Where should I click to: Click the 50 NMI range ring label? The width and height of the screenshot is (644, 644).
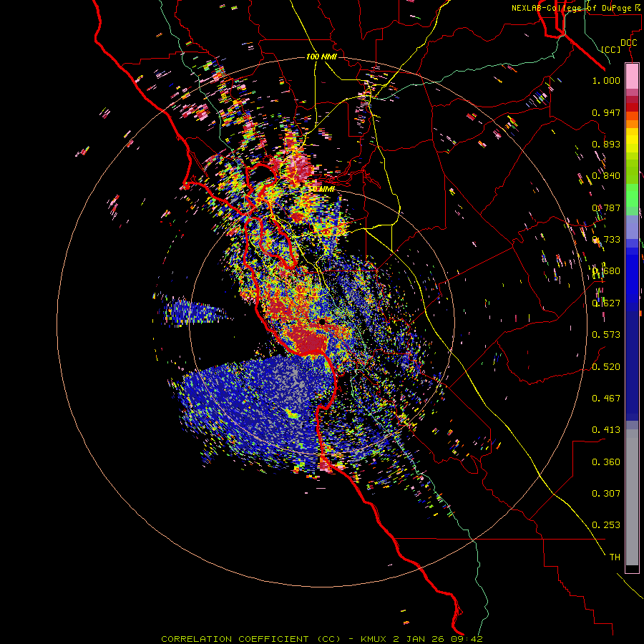pos(321,189)
